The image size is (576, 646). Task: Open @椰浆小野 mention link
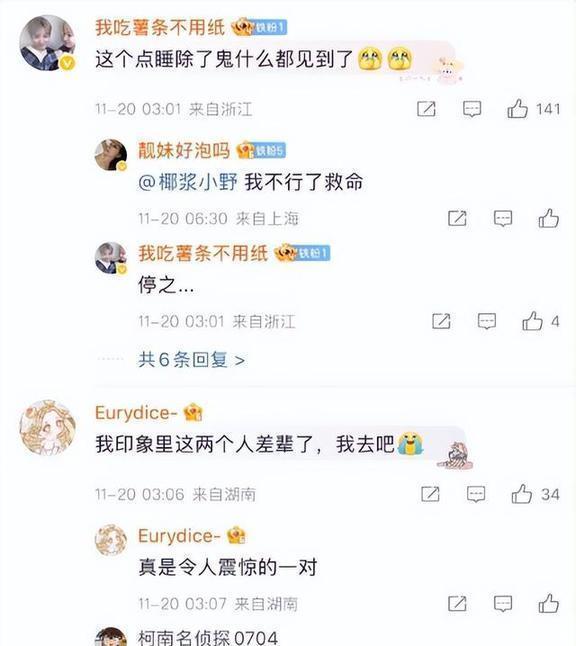click(x=188, y=182)
